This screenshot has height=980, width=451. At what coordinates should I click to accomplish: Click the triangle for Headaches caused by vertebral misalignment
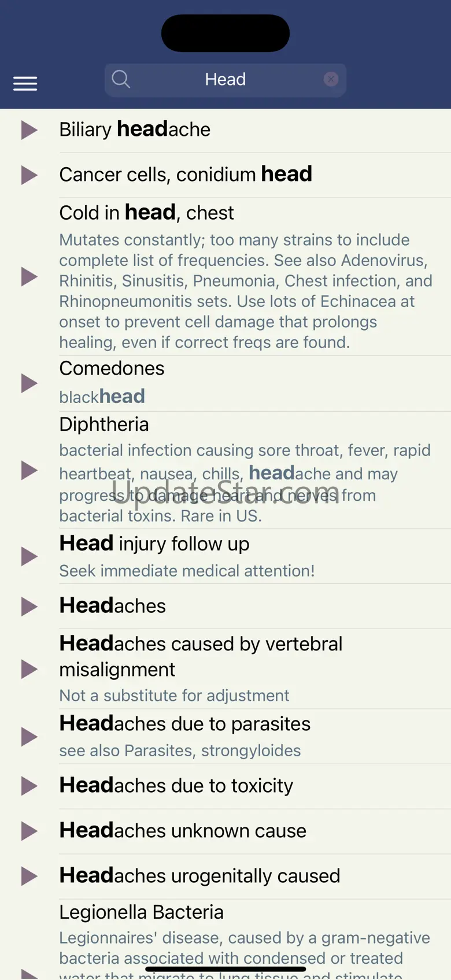pyautogui.click(x=29, y=669)
